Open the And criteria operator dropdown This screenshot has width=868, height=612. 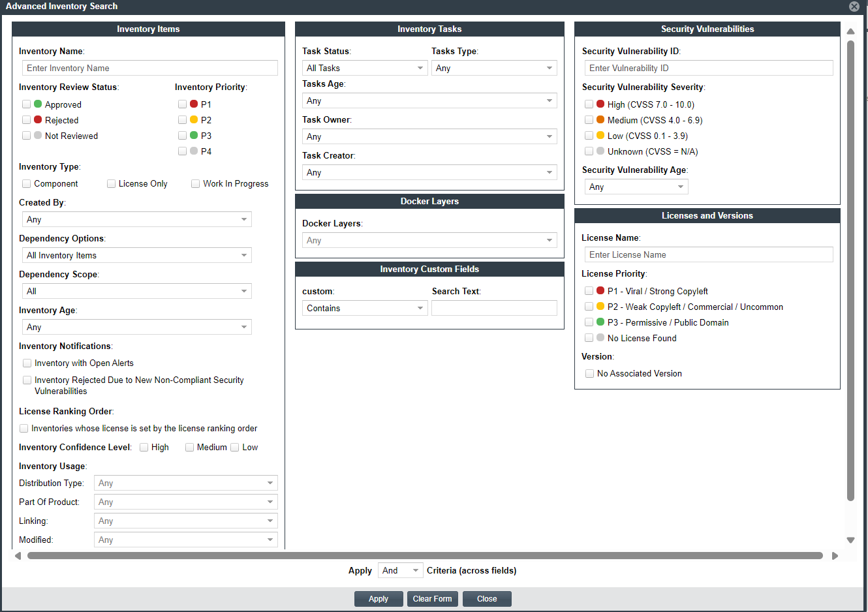[400, 570]
